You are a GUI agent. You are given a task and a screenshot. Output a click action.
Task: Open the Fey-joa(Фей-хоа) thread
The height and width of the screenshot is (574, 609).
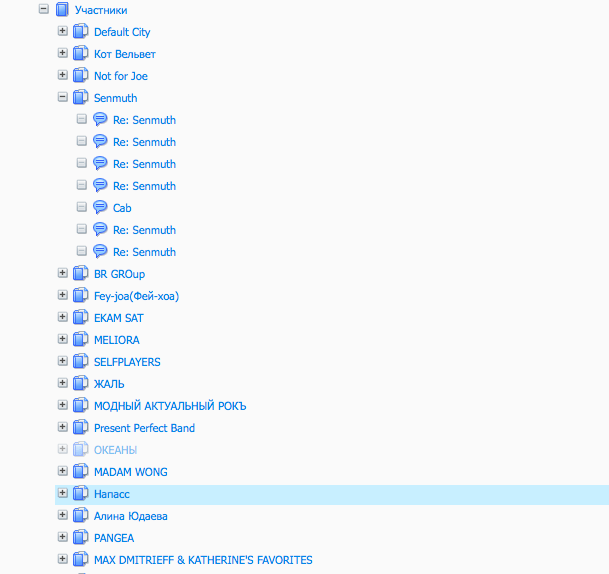[x=136, y=296]
